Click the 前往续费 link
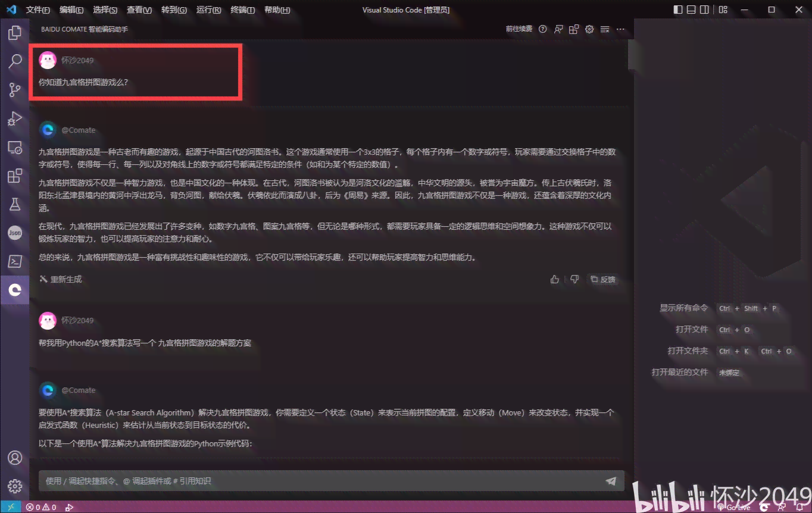This screenshot has width=812, height=513. [519, 29]
